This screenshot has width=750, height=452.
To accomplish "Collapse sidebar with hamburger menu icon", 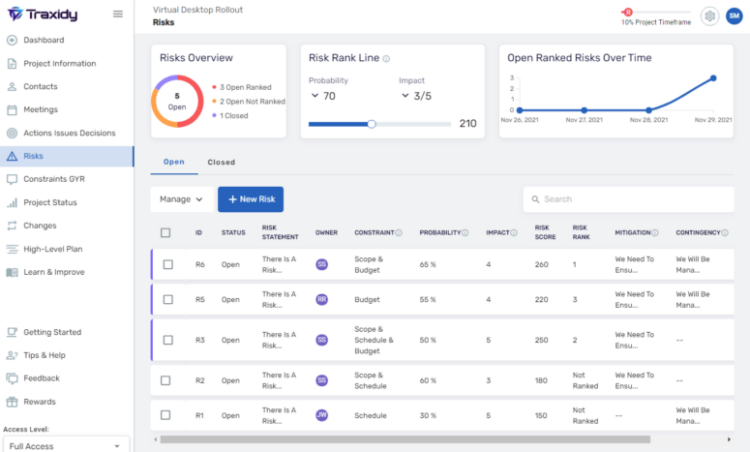I will click(x=118, y=14).
